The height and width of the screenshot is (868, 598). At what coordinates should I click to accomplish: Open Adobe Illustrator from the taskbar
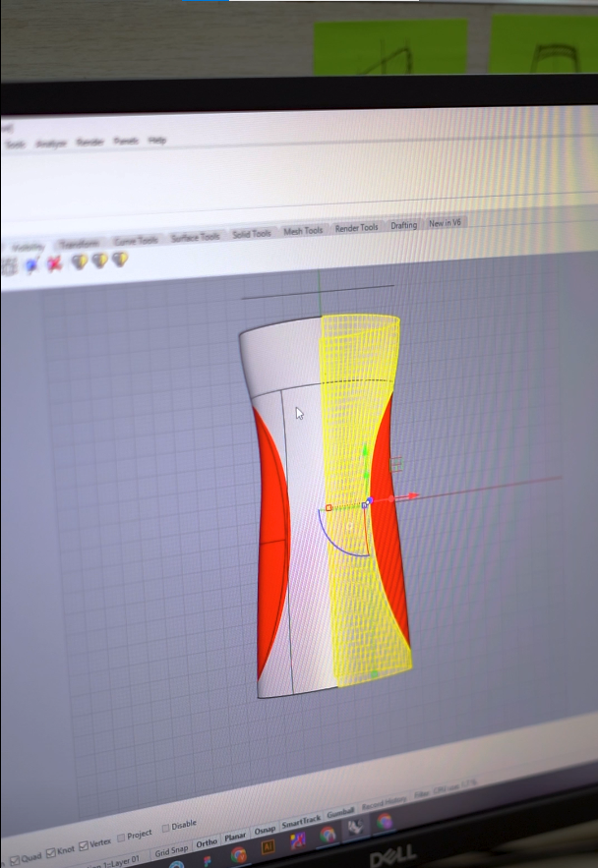268,846
